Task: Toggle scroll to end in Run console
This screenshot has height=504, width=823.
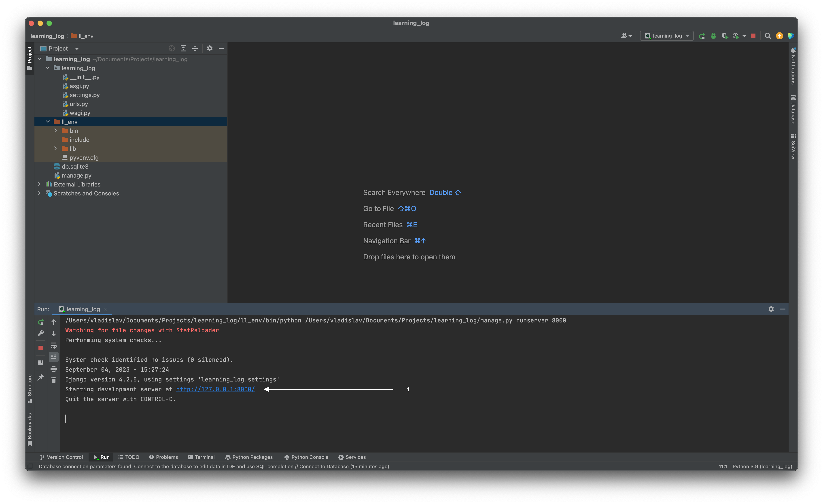Action: tap(53, 357)
